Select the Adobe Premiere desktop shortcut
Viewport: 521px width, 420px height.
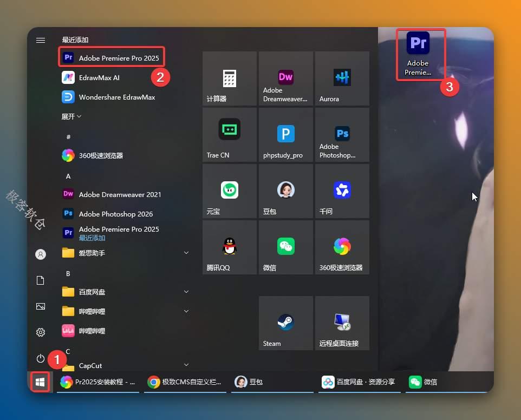tap(418, 54)
